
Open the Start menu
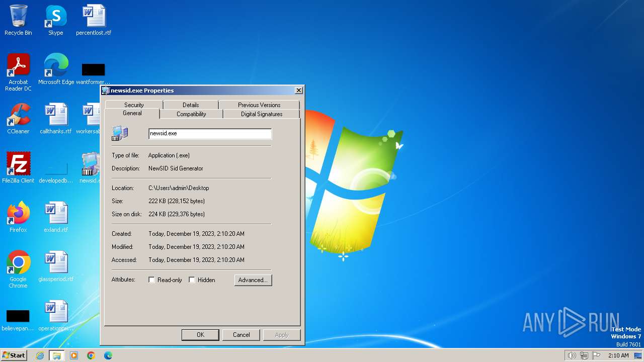[x=14, y=355]
